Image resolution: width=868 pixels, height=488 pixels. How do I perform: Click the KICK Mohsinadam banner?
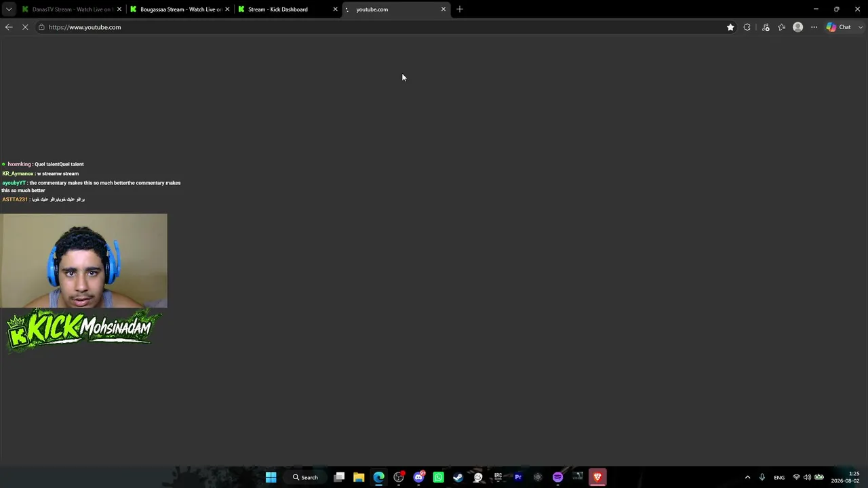(x=84, y=331)
